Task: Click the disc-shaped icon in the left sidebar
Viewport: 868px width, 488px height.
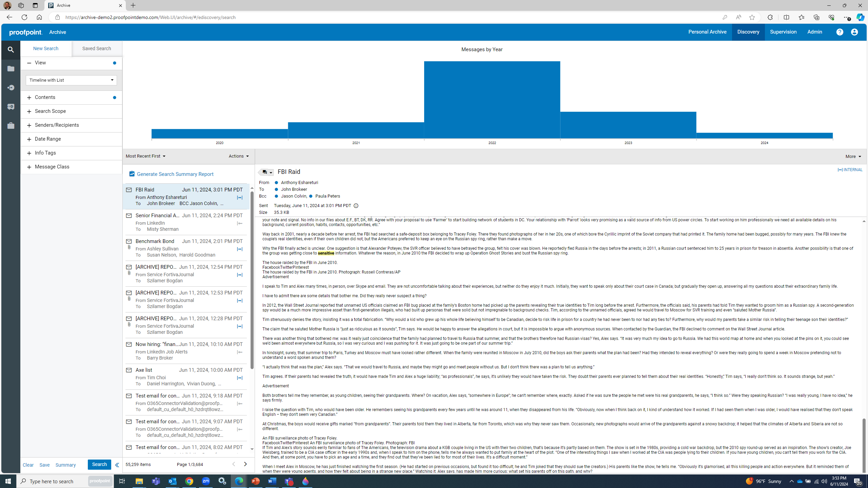Action: coord(11,87)
